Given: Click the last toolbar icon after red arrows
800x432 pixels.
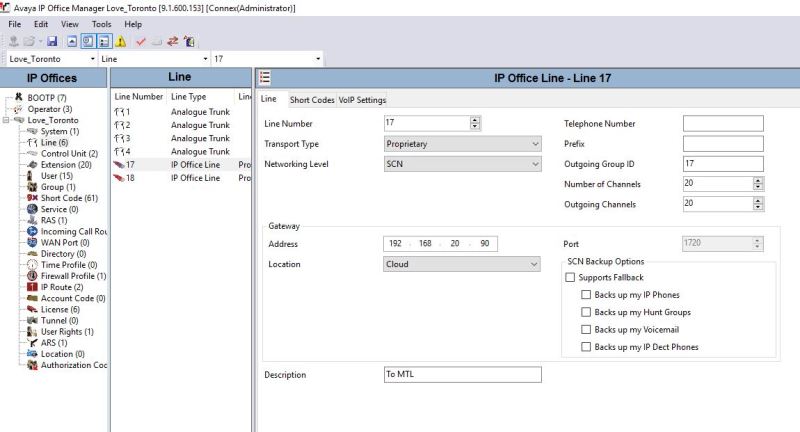Looking at the screenshot, I should pyautogui.click(x=189, y=41).
